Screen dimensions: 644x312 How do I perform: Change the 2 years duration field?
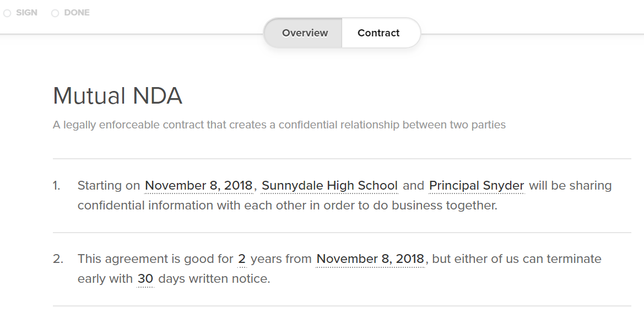242,259
